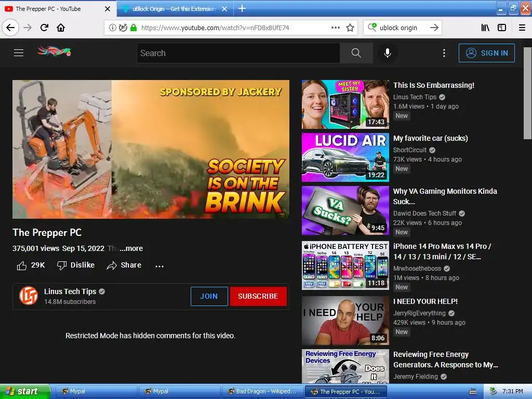Toggle the browser sidebar icon
The image size is (532, 399).
[502, 28]
